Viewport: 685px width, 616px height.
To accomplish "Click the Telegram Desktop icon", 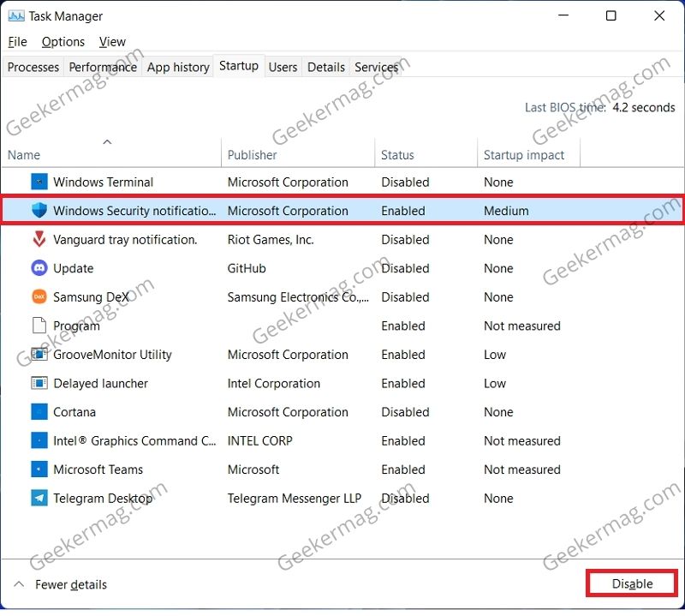I will (x=39, y=498).
